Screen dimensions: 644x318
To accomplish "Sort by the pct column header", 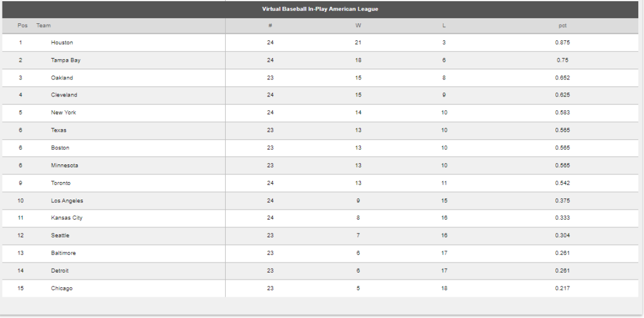I will tap(562, 26).
